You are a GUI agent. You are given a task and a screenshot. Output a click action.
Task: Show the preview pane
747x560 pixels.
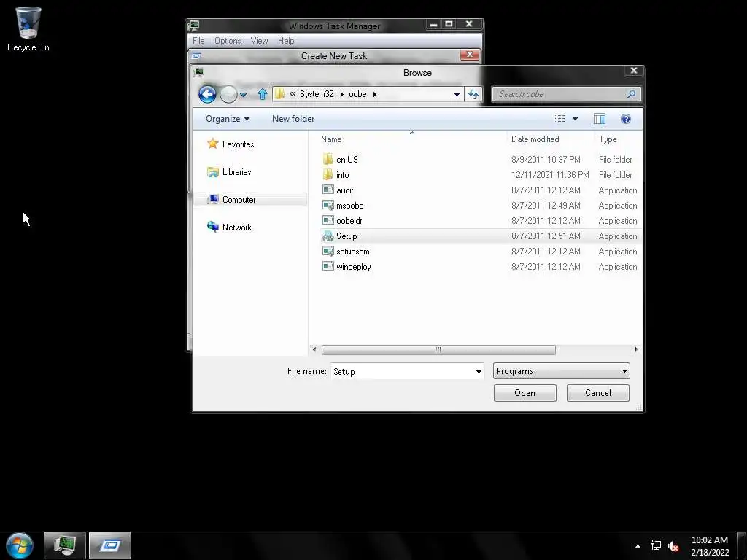(600, 119)
